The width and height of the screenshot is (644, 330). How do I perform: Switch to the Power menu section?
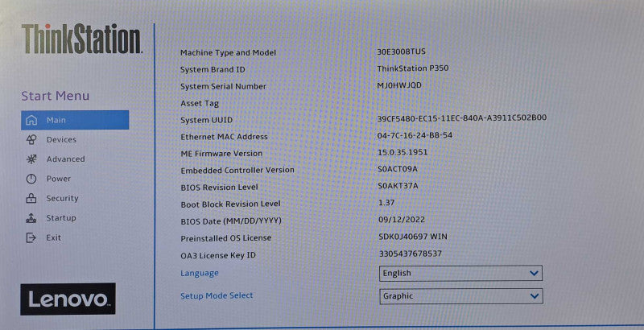coord(58,179)
